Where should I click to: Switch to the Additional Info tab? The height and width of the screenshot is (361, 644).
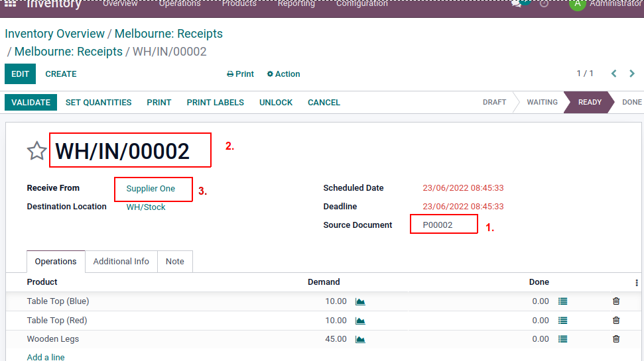121,262
